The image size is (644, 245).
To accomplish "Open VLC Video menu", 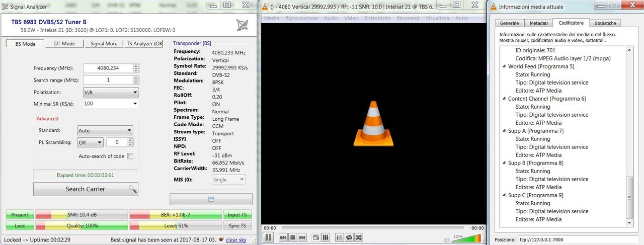I will pyautogui.click(x=351, y=18).
